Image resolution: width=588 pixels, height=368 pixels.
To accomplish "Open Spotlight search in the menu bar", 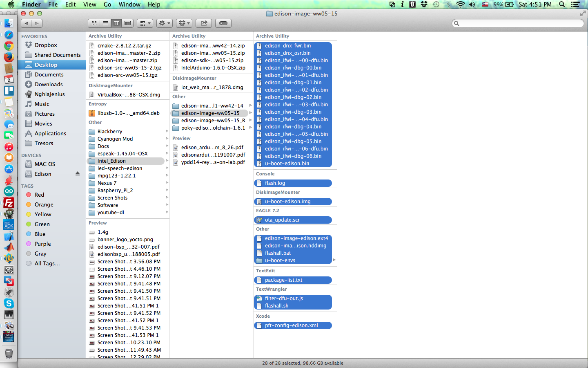I will click(x=562, y=4).
